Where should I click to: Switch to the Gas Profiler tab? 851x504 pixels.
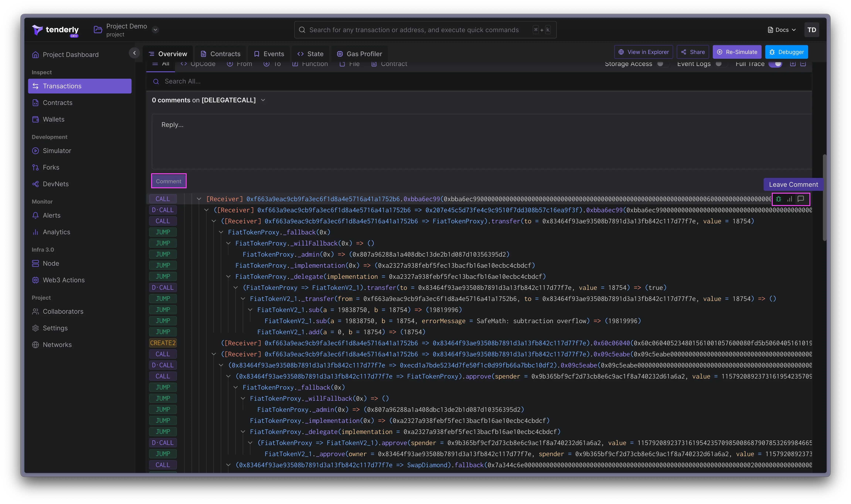[359, 54]
